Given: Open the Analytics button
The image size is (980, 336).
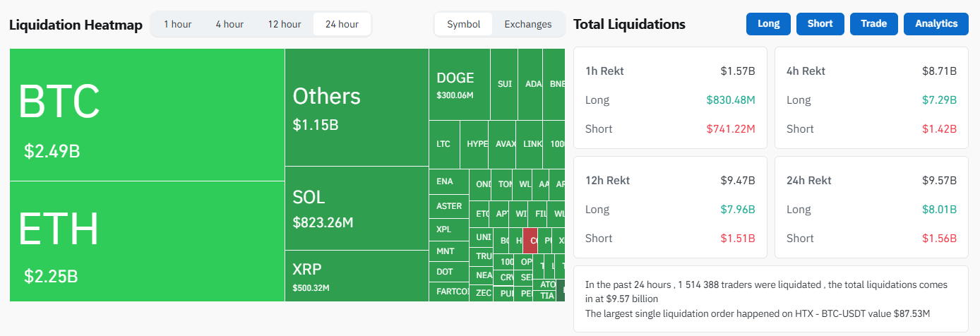Looking at the screenshot, I should click(x=936, y=23).
